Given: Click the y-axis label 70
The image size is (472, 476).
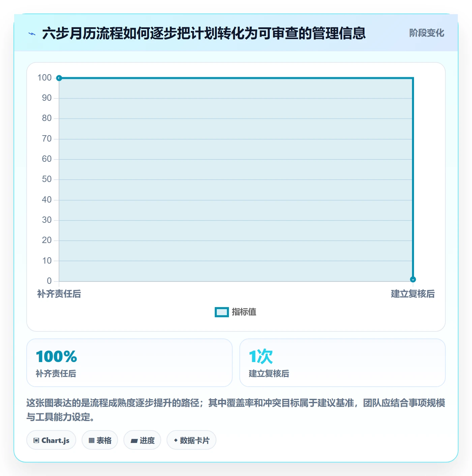Looking at the screenshot, I should pyautogui.click(x=47, y=139).
